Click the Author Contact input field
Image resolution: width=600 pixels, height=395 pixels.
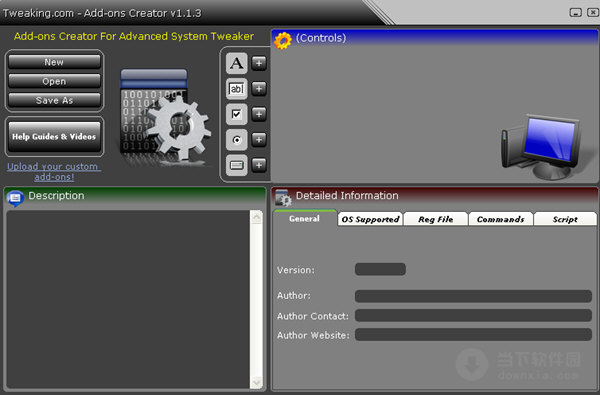473,315
